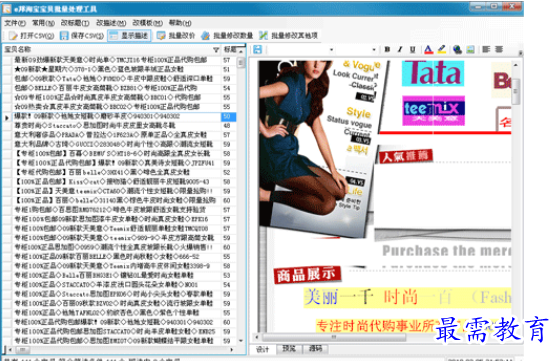
Task: Click the teenmix brand logo image
Action: point(433,110)
